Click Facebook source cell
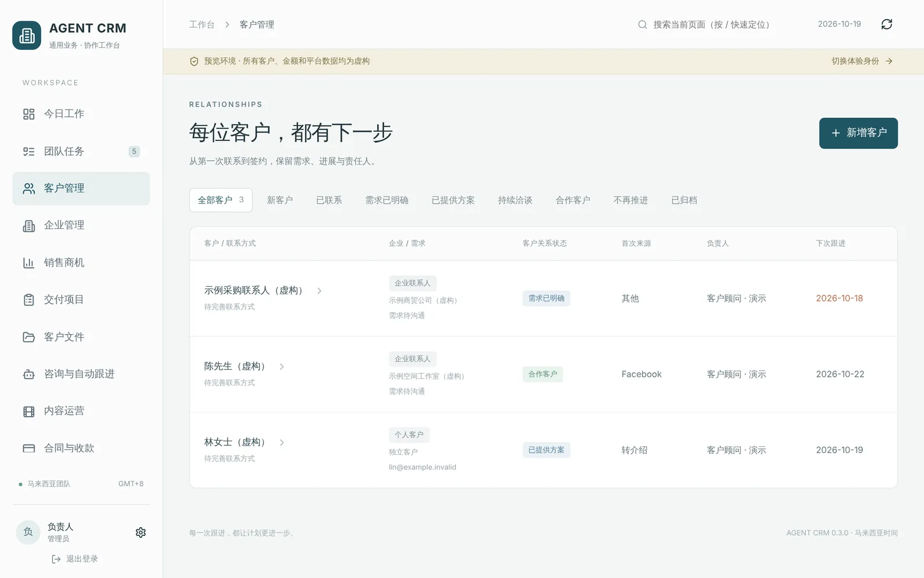Viewport: 924px width, 578px height. (x=642, y=374)
